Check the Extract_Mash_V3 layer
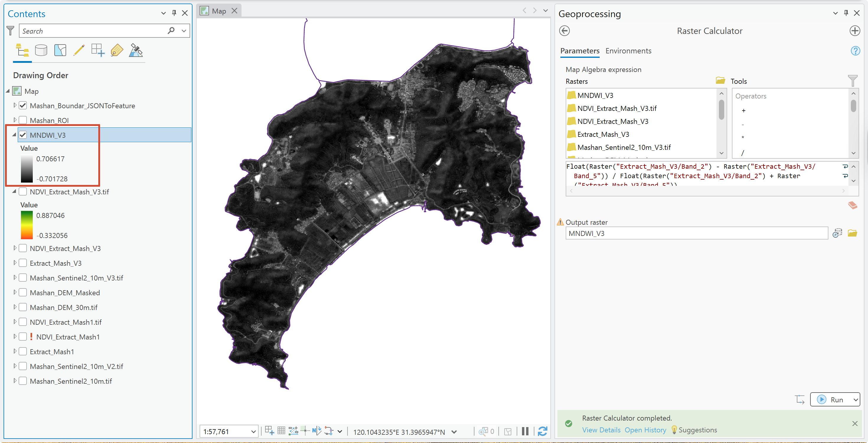 coord(23,263)
